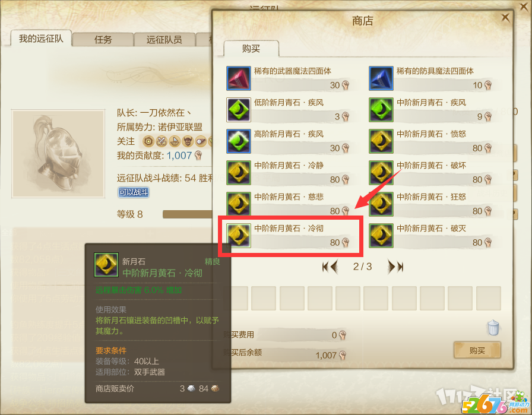The height and width of the screenshot is (415, 532).
Task: Choose the 高阶新月青石·疾风 item icon
Action: coord(239,141)
